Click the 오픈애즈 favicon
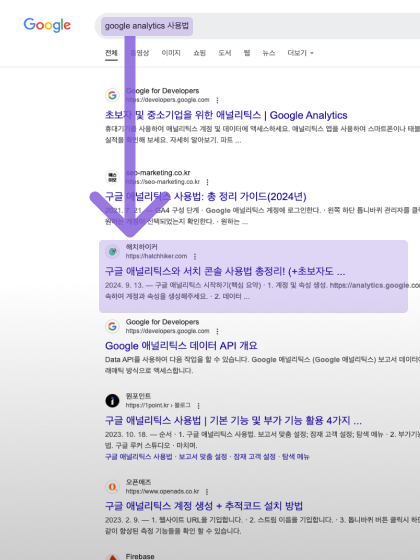The height and width of the screenshot is (560, 420). point(112,487)
